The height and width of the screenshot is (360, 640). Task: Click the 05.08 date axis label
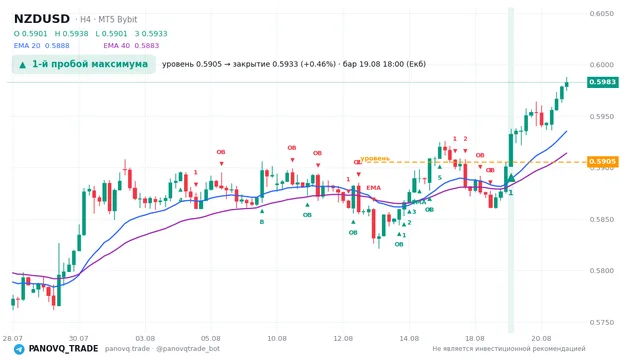211,338
